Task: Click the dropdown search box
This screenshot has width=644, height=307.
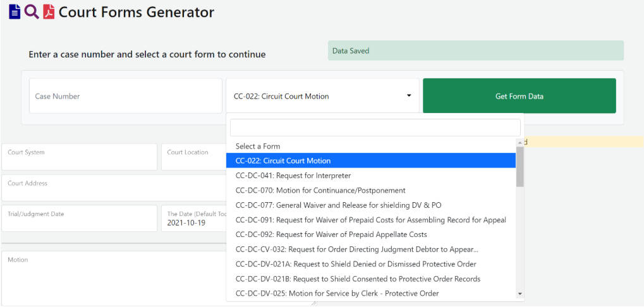Action: tap(375, 128)
